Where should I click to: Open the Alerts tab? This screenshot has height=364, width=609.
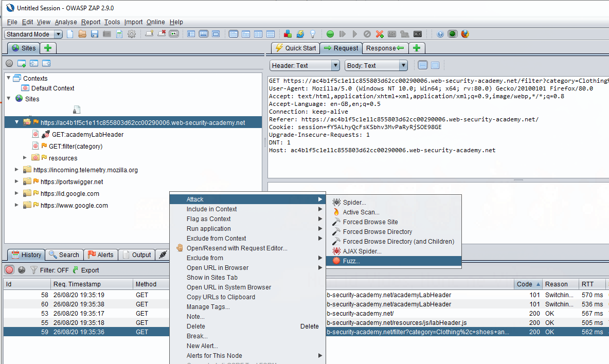coord(100,255)
